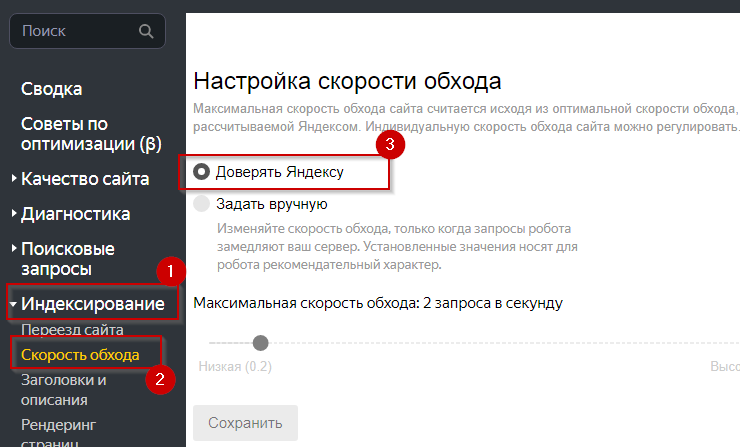The width and height of the screenshot is (740, 447).
Task: Select the Доверять Яндексу radio button
Action: click(202, 172)
